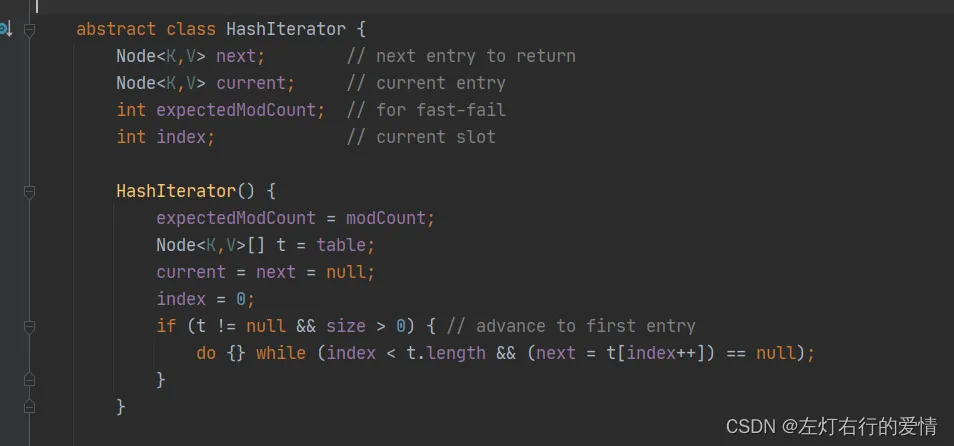Click the CSDN author watermark text

831,427
